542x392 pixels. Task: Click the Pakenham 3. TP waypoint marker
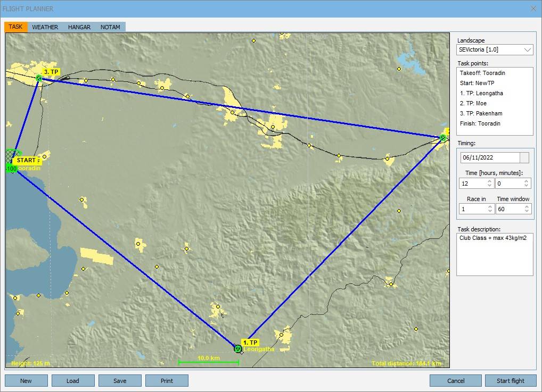[39, 79]
